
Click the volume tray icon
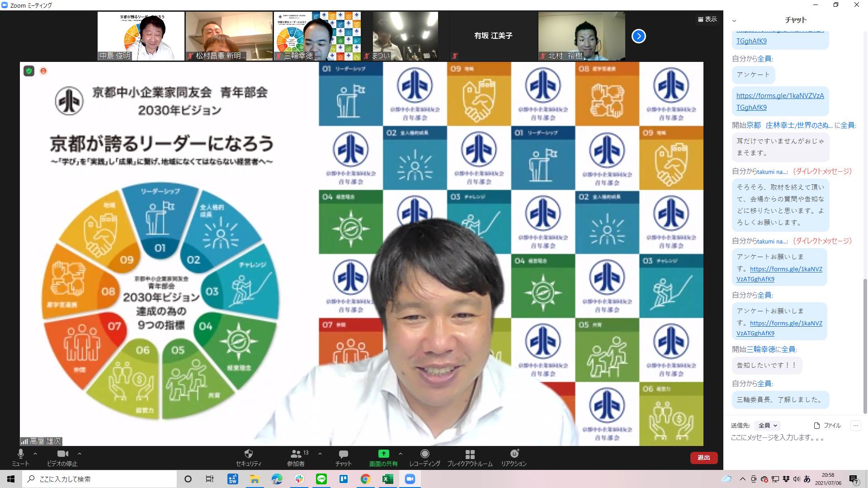pyautogui.click(x=797, y=479)
